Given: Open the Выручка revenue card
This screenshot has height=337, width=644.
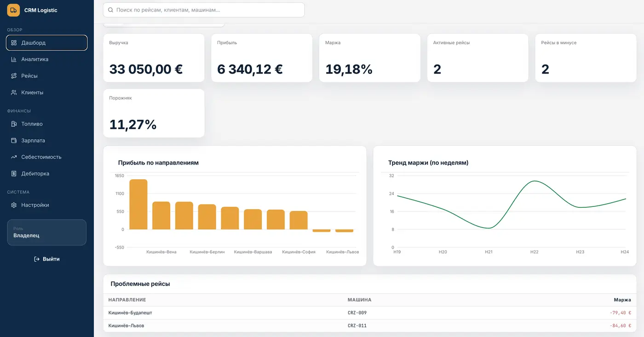Looking at the screenshot, I should [x=154, y=58].
